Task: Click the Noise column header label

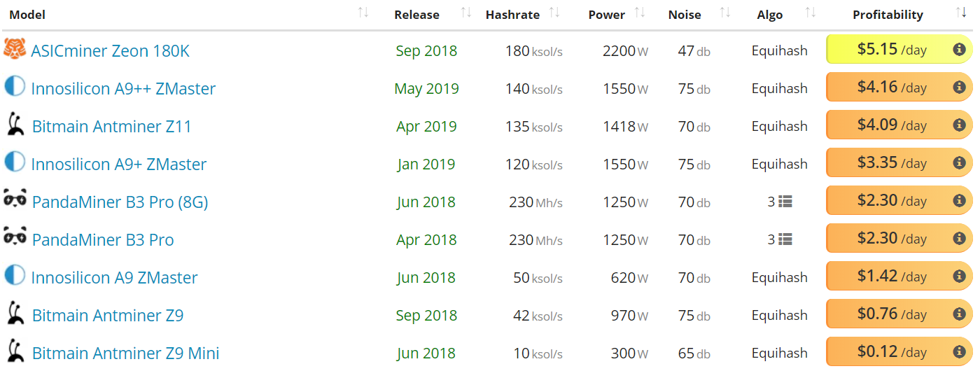Action: 685,14
